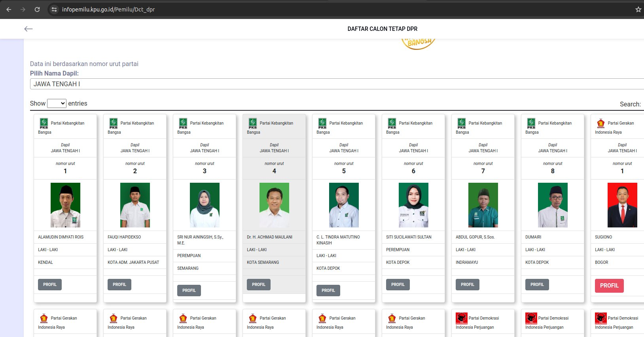The image size is (644, 337).
Task: Click the browser address bar URL
Action: (x=108, y=9)
